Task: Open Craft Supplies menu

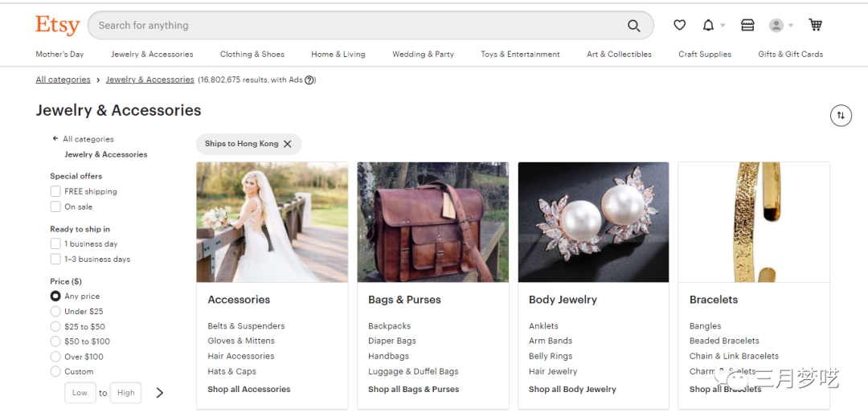Action: point(704,55)
